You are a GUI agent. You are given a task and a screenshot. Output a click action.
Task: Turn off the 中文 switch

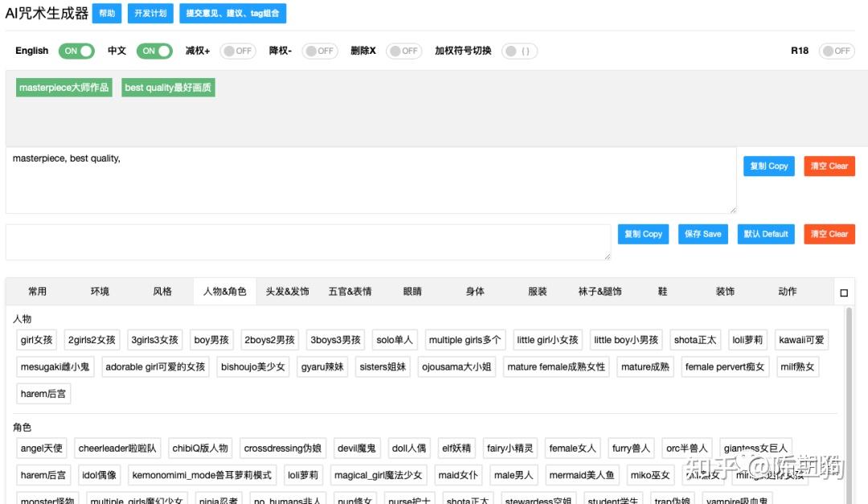154,51
